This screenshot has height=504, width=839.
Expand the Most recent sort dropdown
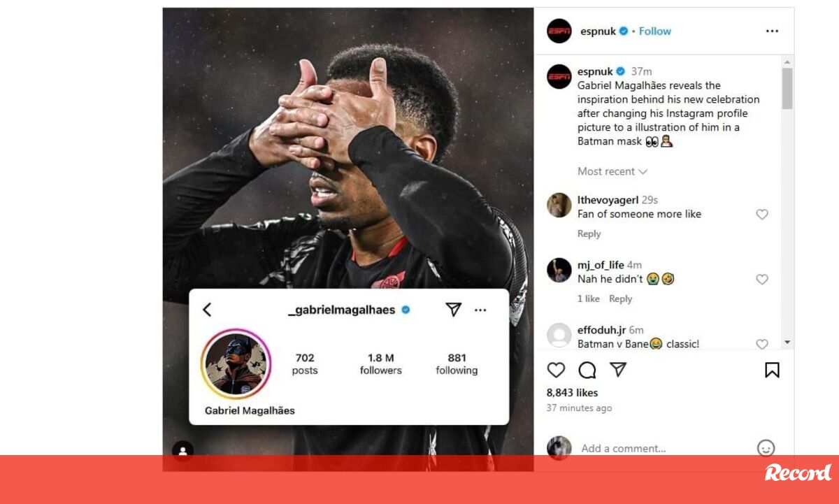pyautogui.click(x=612, y=171)
